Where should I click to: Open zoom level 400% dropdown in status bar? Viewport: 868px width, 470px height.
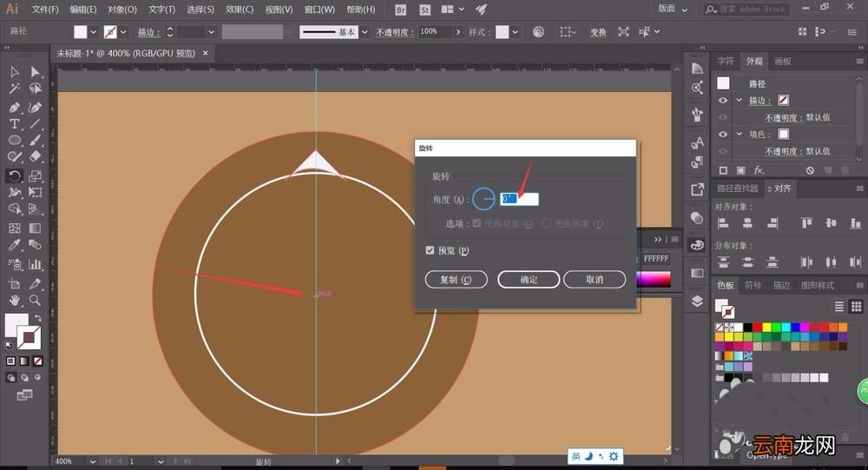(93, 461)
